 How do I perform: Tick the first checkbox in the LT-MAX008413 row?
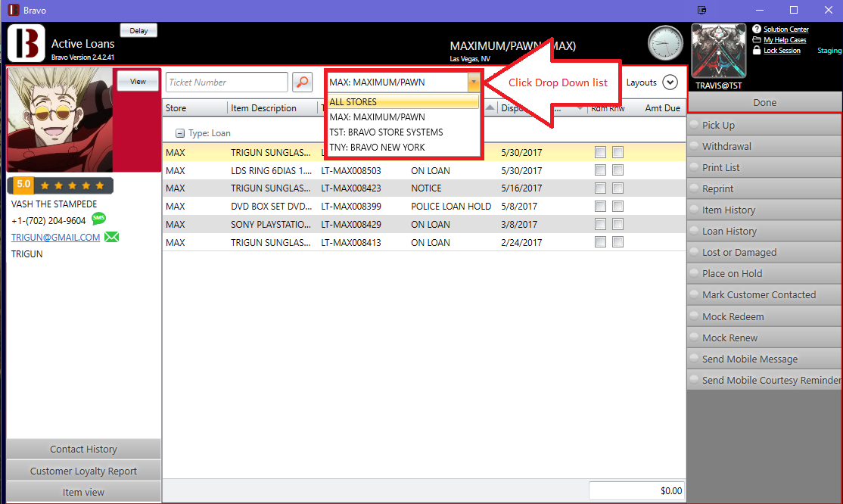click(601, 242)
